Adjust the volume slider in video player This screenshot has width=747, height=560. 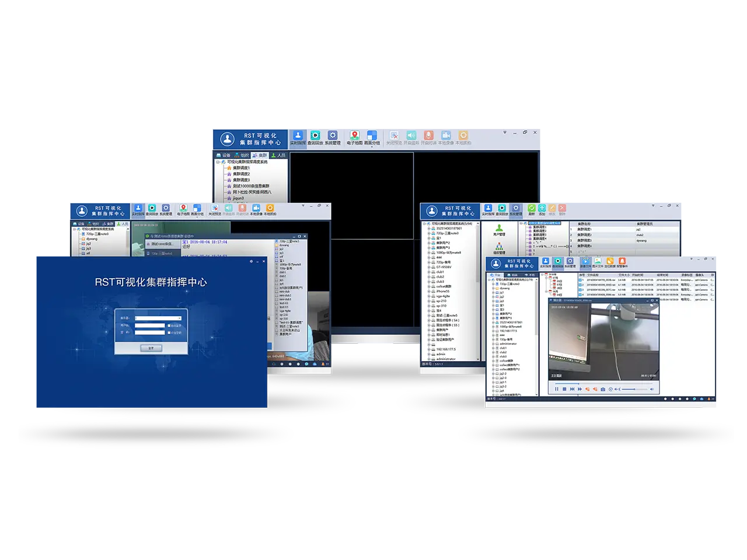pos(629,389)
